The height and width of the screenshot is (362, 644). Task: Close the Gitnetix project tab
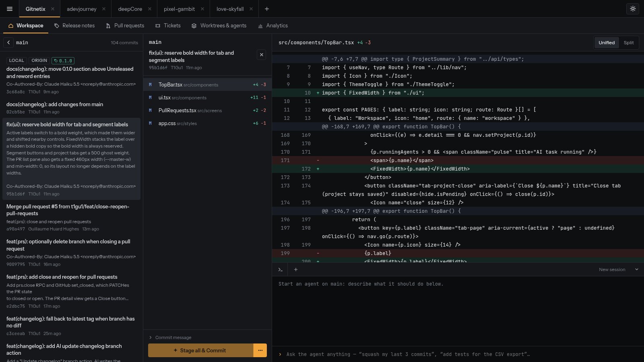click(x=53, y=9)
